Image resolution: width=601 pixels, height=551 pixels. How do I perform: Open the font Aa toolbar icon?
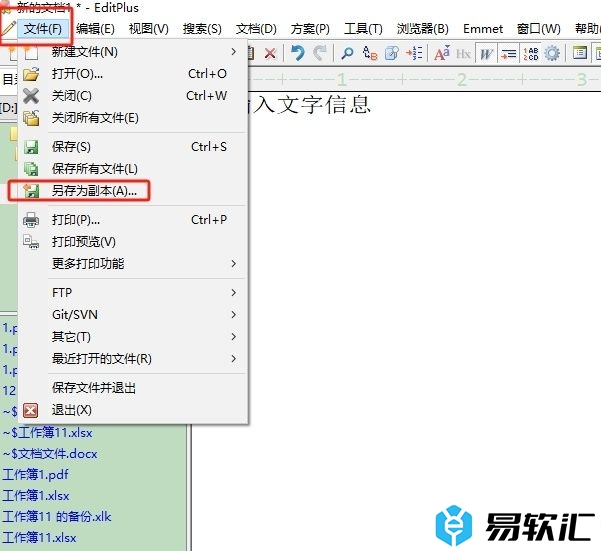(x=442, y=53)
